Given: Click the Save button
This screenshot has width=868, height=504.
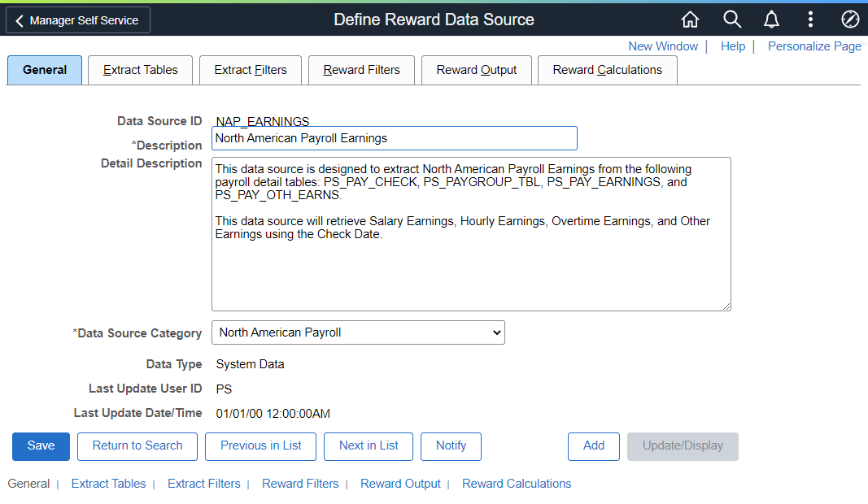Looking at the screenshot, I should click(41, 445).
